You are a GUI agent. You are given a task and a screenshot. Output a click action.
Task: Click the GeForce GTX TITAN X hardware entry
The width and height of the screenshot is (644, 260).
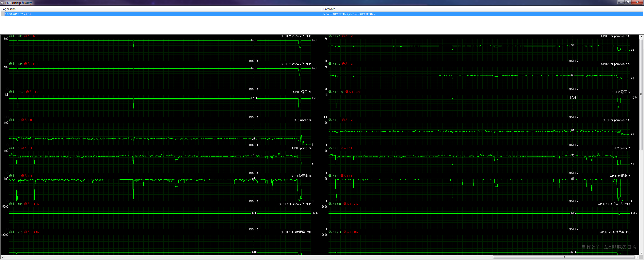[349, 14]
